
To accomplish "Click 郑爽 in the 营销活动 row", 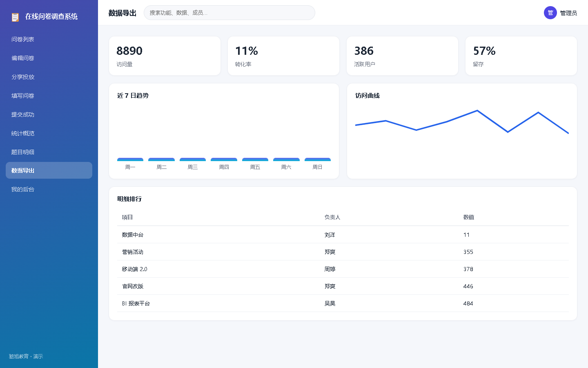I will (330, 252).
